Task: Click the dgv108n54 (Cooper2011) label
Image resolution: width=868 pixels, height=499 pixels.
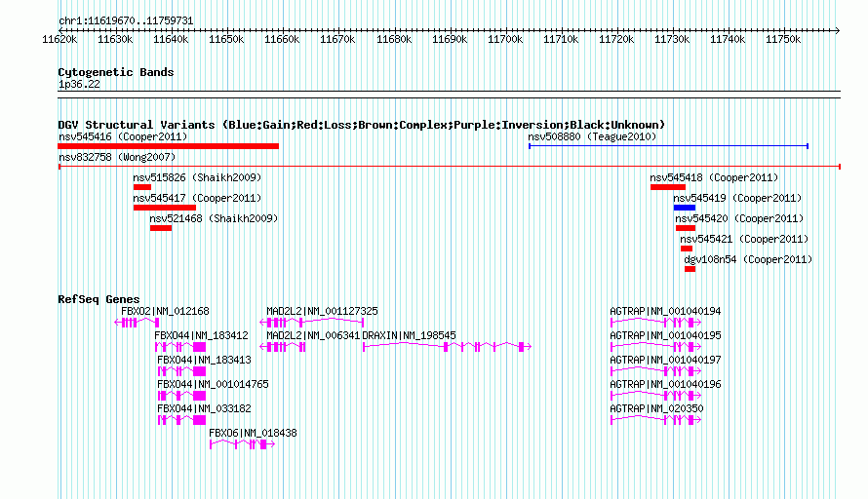Action: (x=748, y=259)
